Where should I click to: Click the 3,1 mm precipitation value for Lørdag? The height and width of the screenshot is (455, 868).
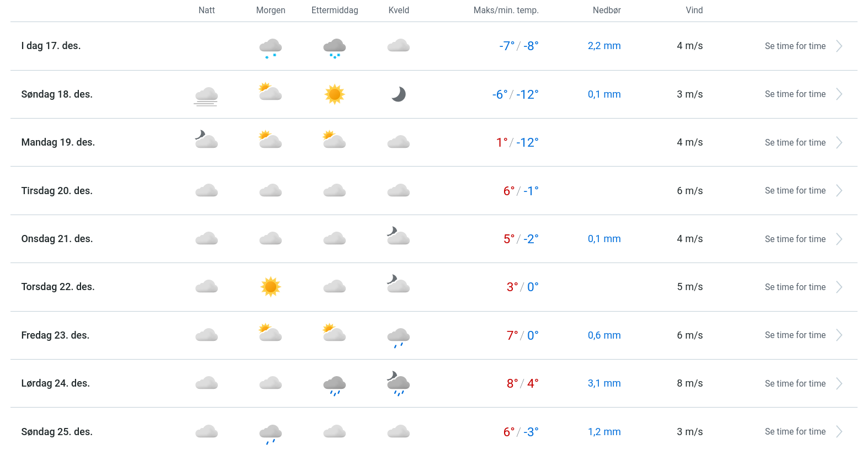pyautogui.click(x=604, y=383)
